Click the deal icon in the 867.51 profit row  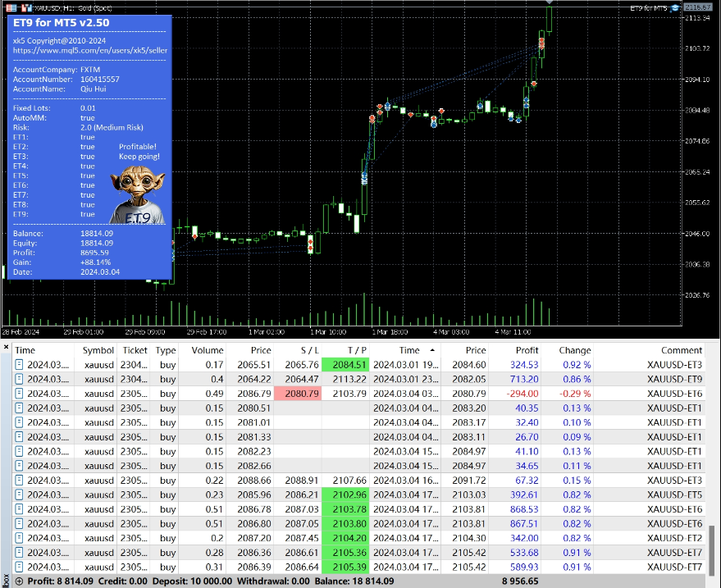coord(20,524)
